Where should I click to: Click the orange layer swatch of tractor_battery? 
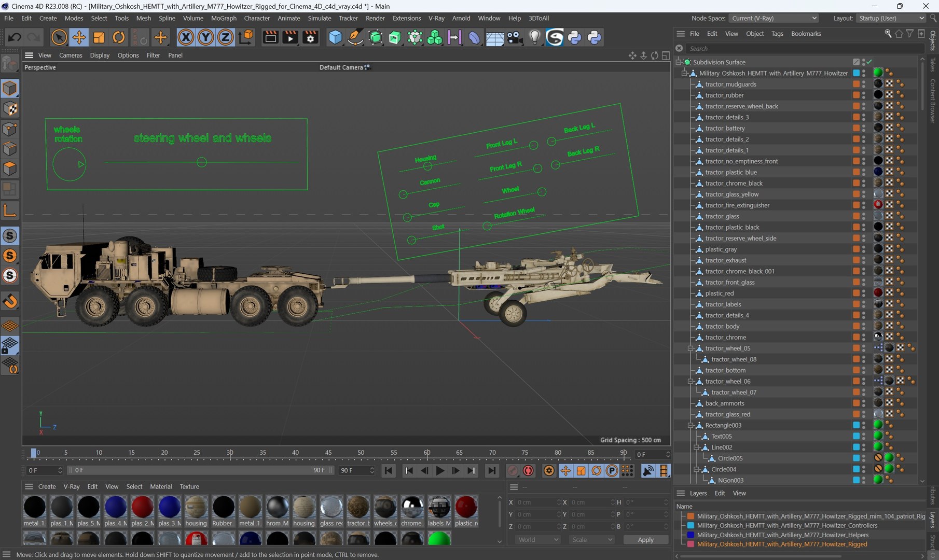click(856, 128)
